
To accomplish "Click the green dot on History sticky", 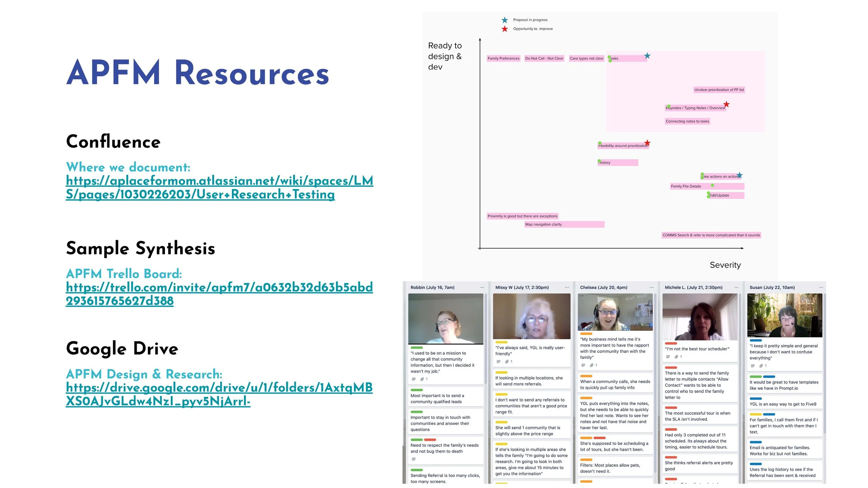I will (x=599, y=161).
